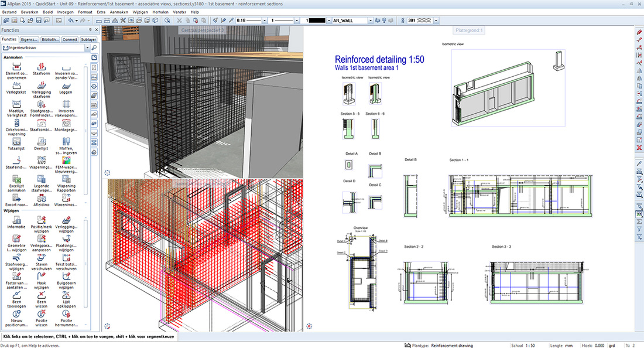644x348 pixels.
Task: Pin the Functies panel
Action: pos(90,29)
